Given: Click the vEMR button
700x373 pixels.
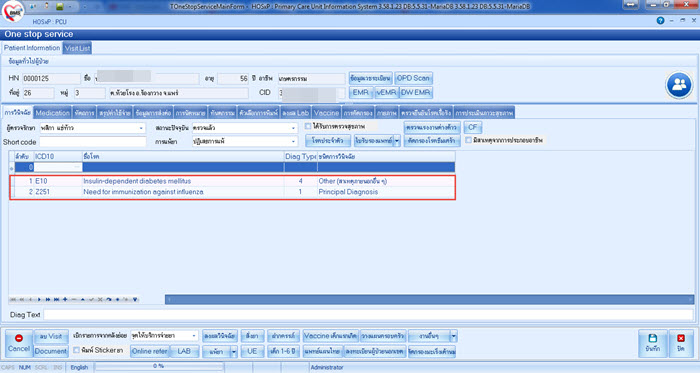Looking at the screenshot, I should 386,92.
